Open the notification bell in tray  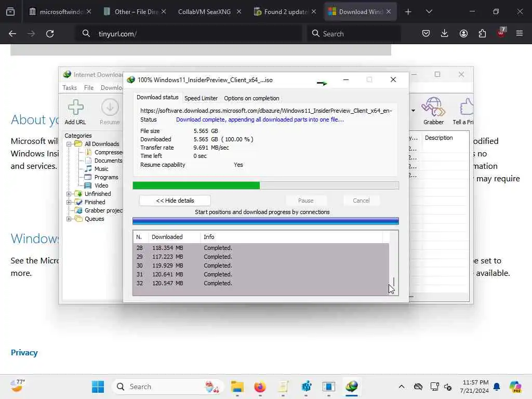click(497, 387)
